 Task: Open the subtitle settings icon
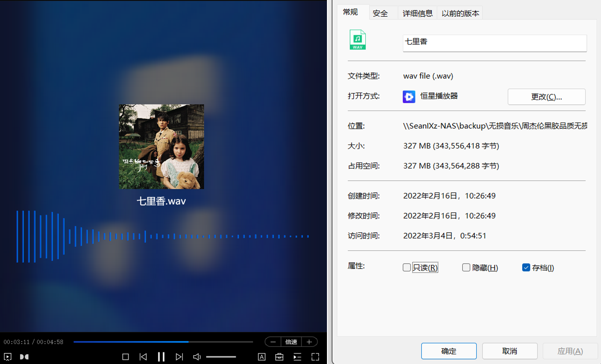262,357
